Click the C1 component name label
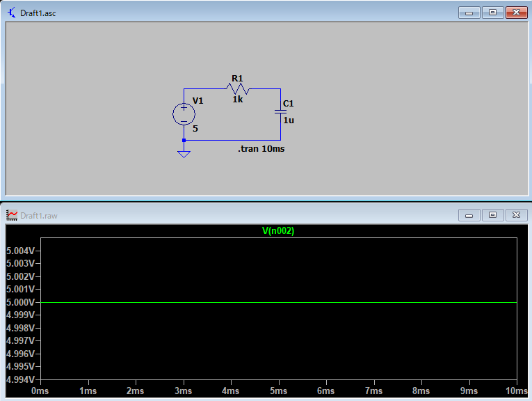This screenshot has width=532, height=401. 289,104
